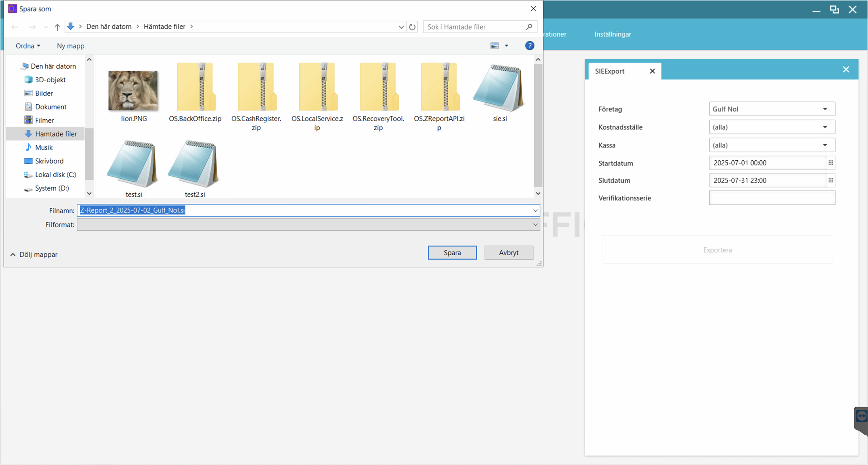Open the help question mark icon
Image resolution: width=868 pixels, height=465 pixels.
pos(530,45)
